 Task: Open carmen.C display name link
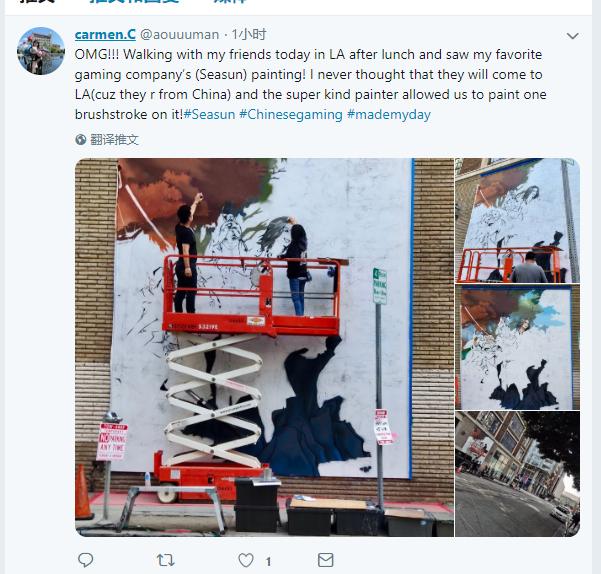point(105,34)
